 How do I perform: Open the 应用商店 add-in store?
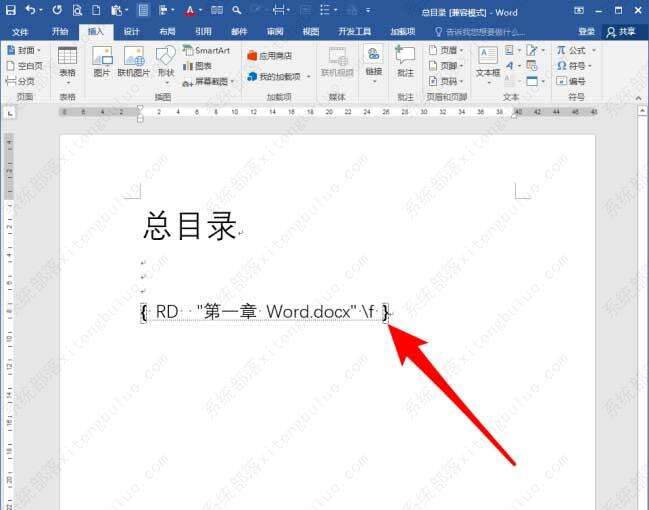click(x=270, y=56)
